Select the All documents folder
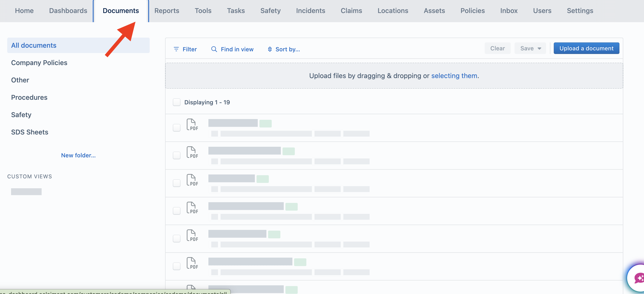 pos(78,45)
